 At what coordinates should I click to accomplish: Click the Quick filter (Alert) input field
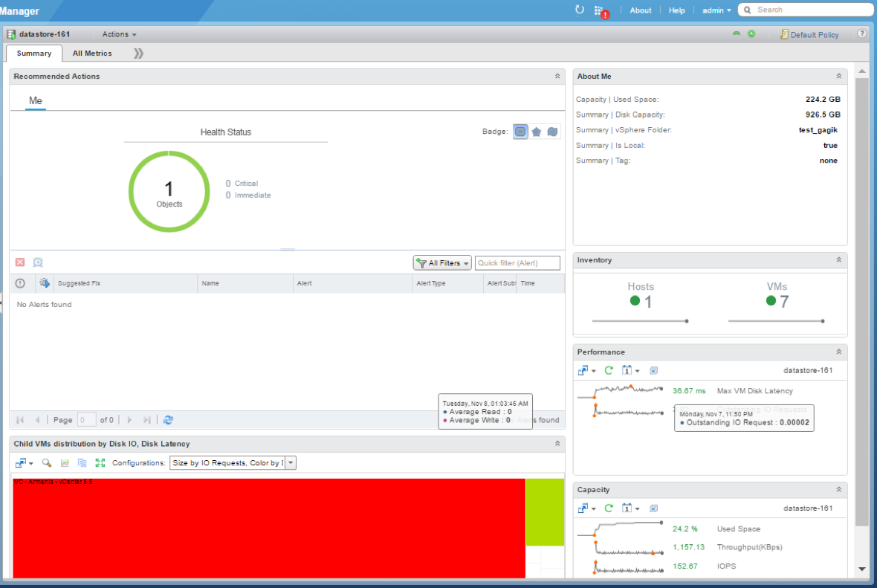coord(517,262)
